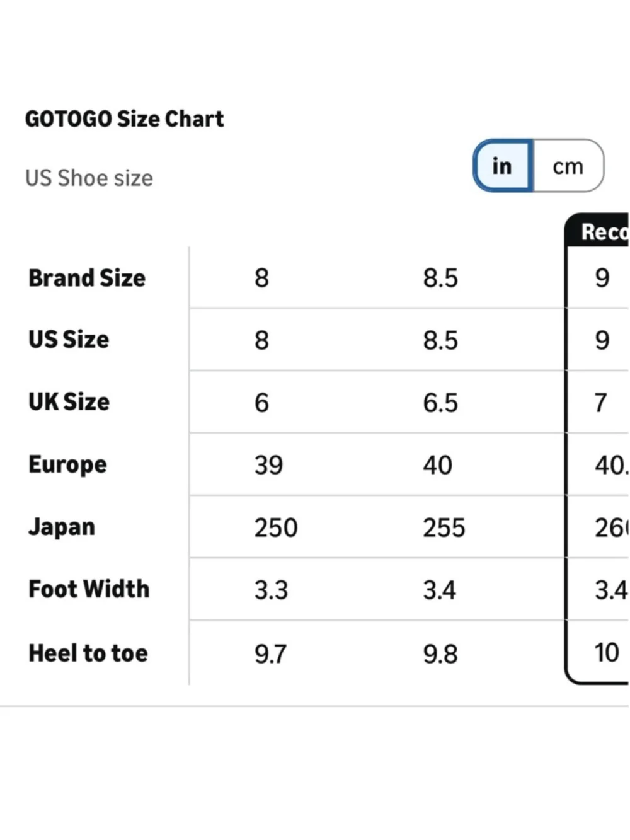Select the US Size row header

[x=69, y=340]
